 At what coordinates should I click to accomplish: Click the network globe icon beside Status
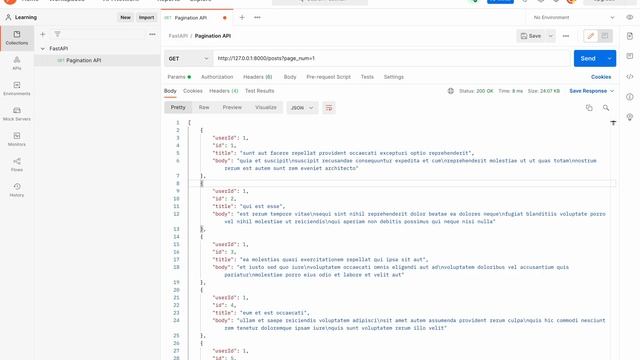451,91
